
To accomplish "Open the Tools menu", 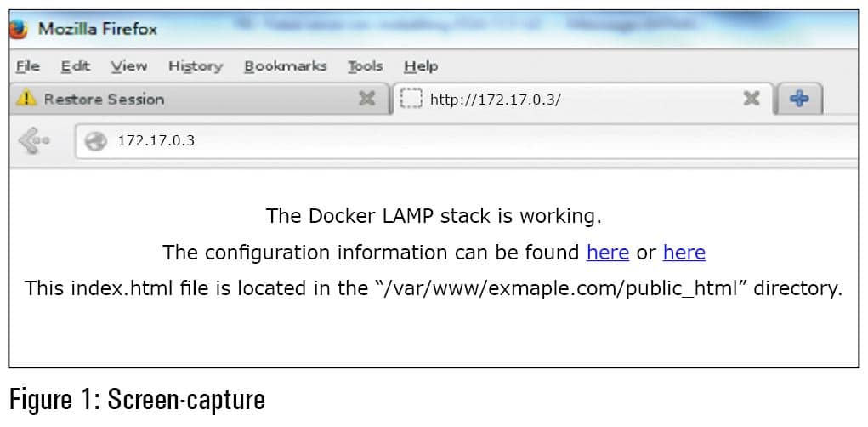I will 365,65.
